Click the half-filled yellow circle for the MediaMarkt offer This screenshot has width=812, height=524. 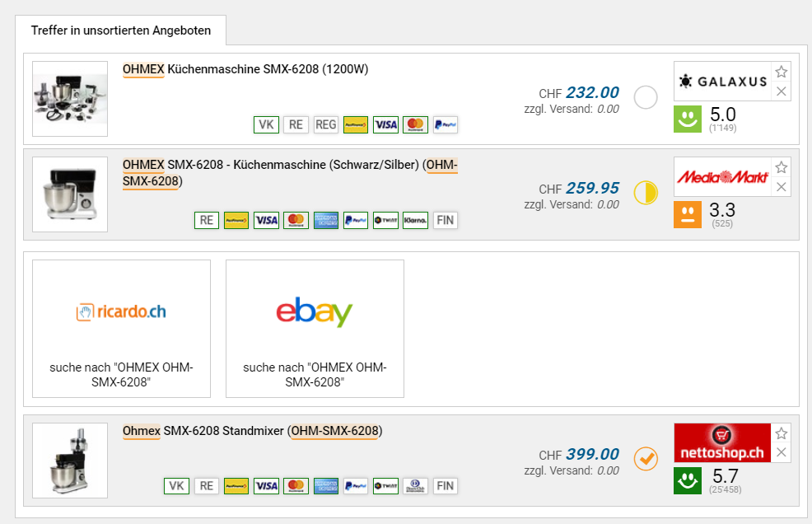point(646,194)
